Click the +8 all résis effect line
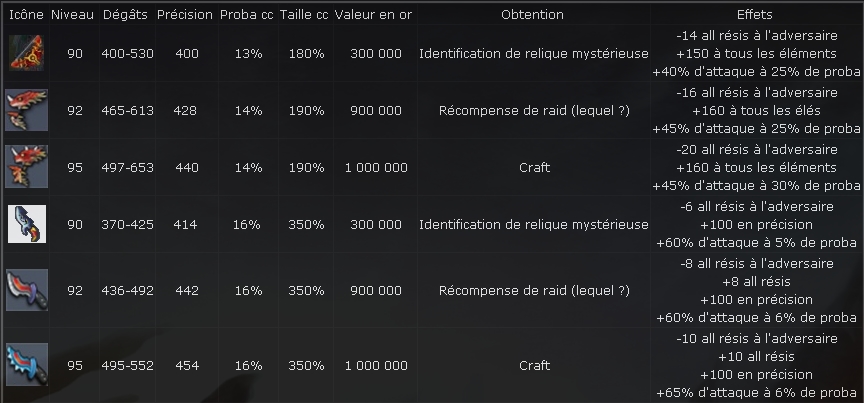Viewport: 864px width, 403px height. [757, 281]
